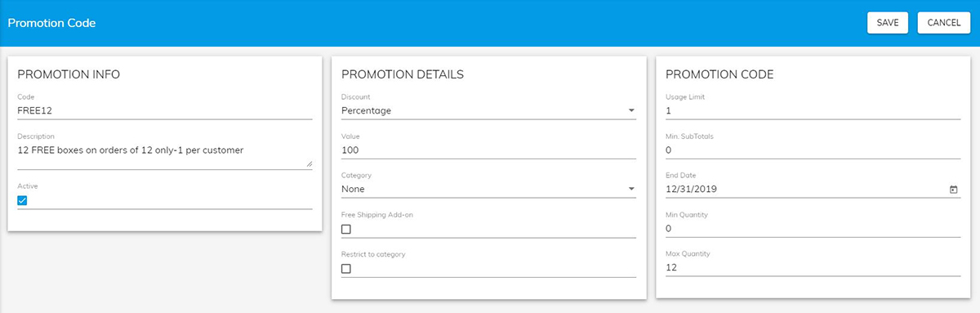
Task: Select the Value field showing 100
Action: (x=488, y=150)
